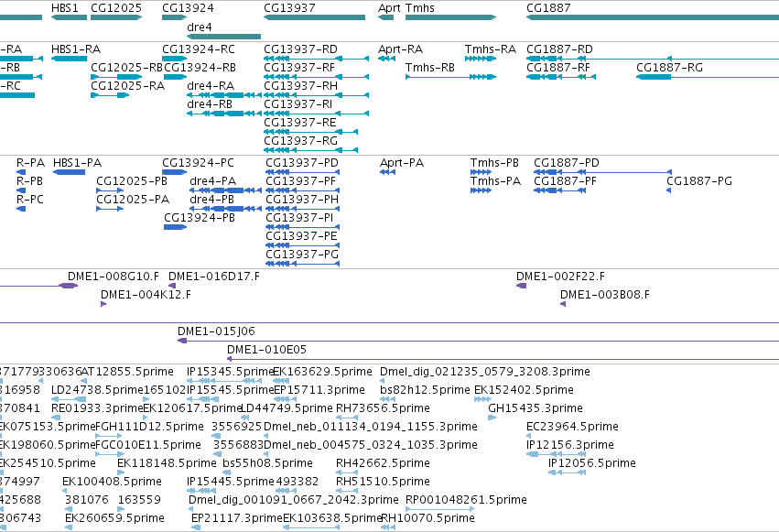Viewport: 779px width, 532px height.
Task: Open EST label GH15435.3prime
Action: (x=536, y=408)
